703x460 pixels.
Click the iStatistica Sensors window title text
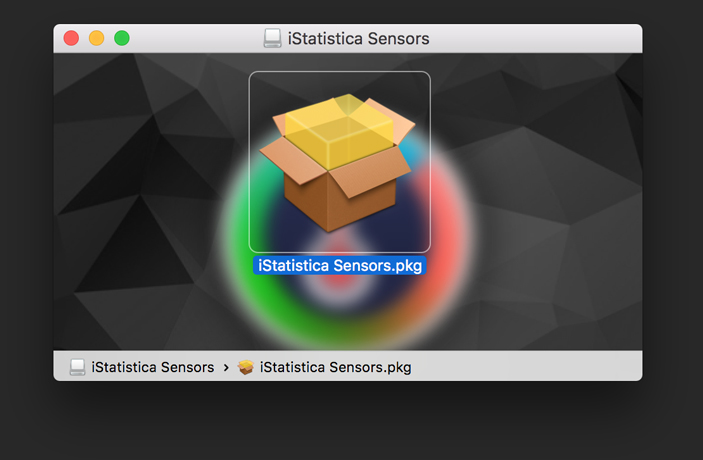358,39
